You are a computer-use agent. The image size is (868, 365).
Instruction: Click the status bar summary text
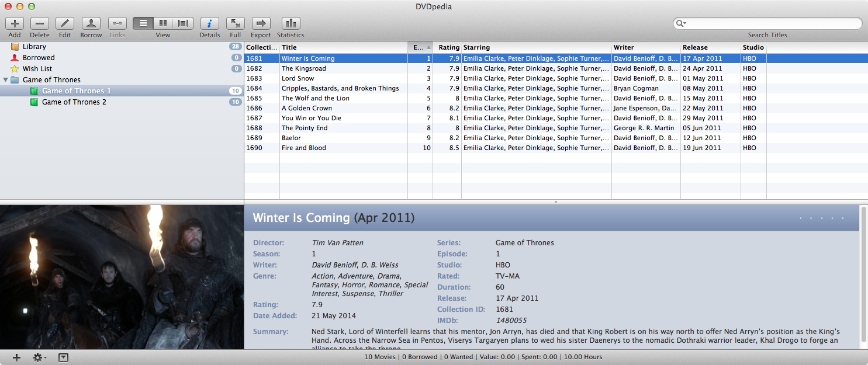pos(483,357)
